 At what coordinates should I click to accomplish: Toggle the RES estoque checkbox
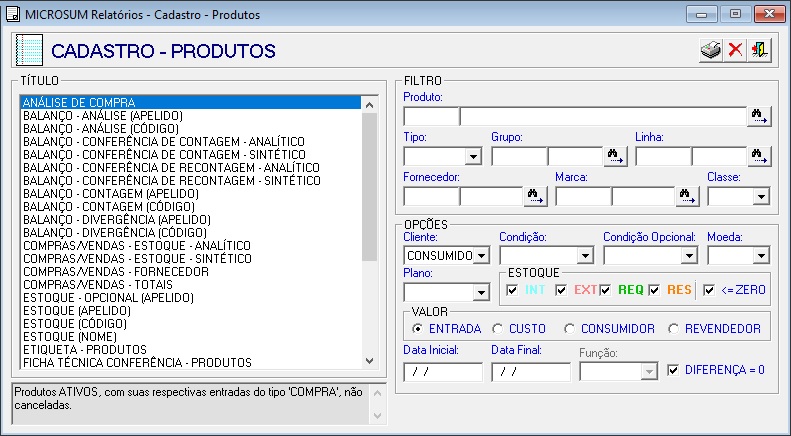pos(654,290)
